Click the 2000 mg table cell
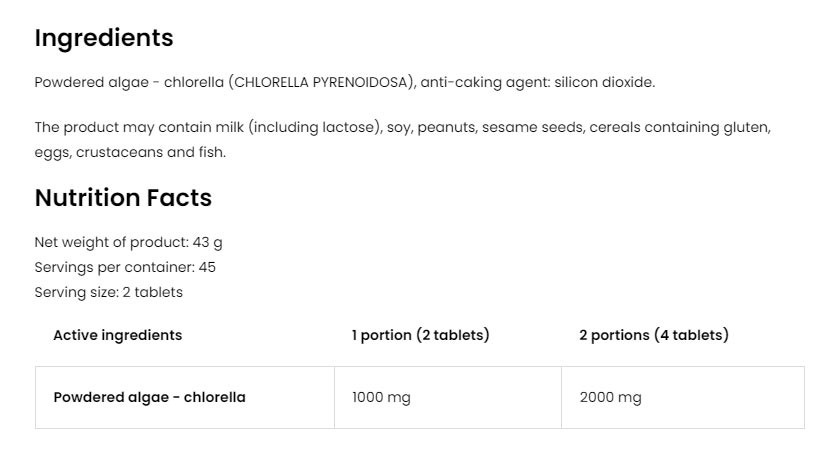 point(683,398)
